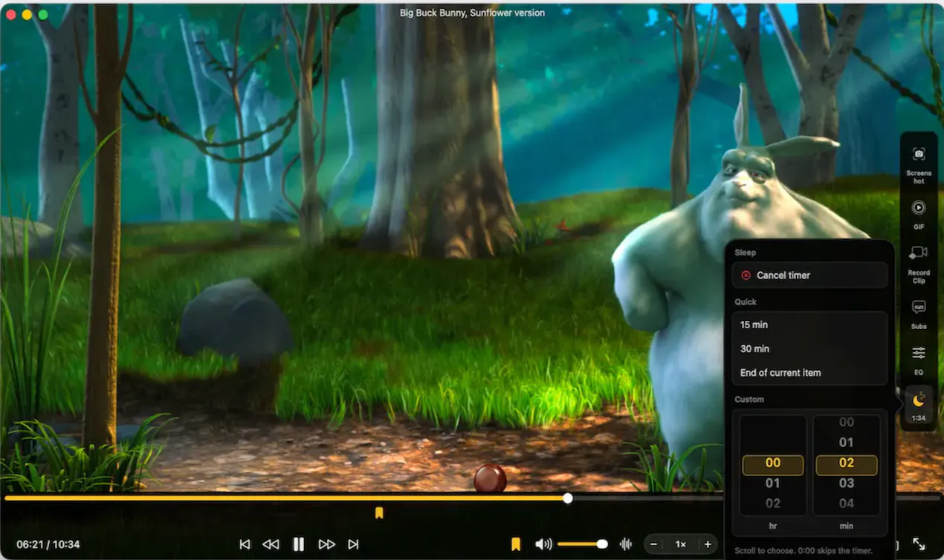
Task: Decrease playback speed with the minus button
Action: click(654, 544)
